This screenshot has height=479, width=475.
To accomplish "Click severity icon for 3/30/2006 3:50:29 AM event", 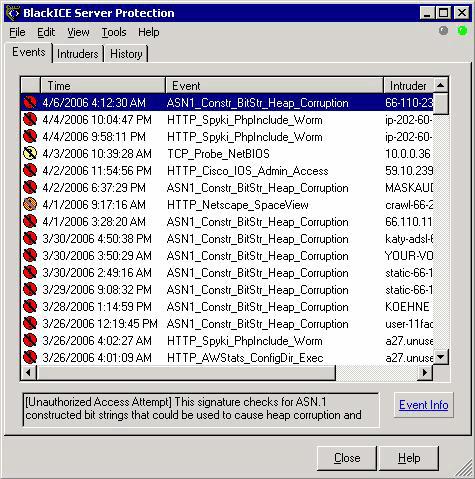I will tap(30, 255).
